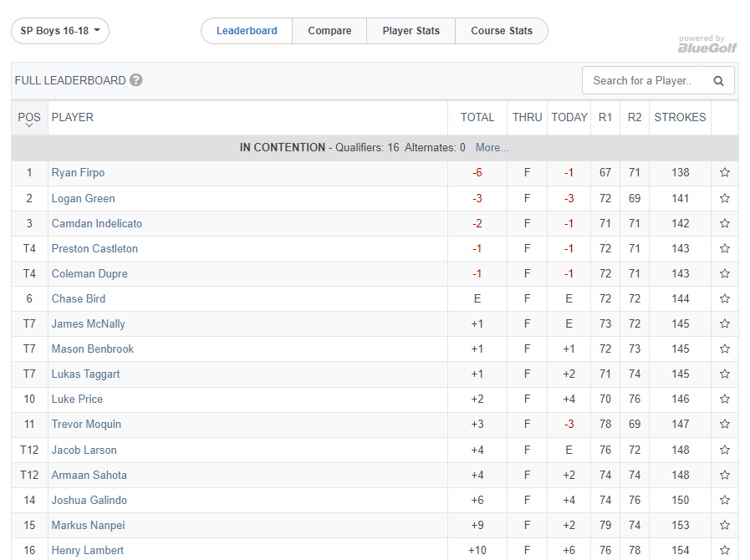
Task: Focus the Search for a Player field
Action: (644, 81)
